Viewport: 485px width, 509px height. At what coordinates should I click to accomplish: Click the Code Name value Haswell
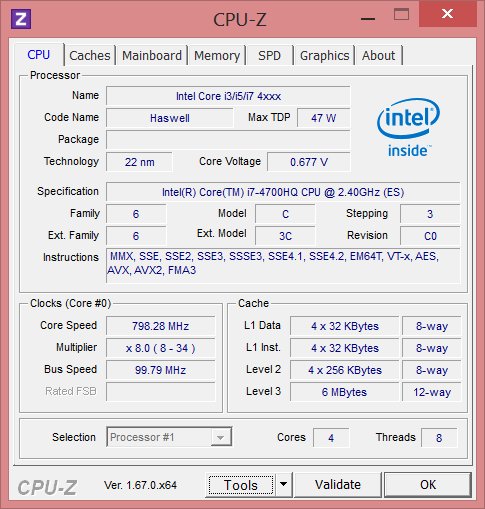pyautogui.click(x=170, y=118)
